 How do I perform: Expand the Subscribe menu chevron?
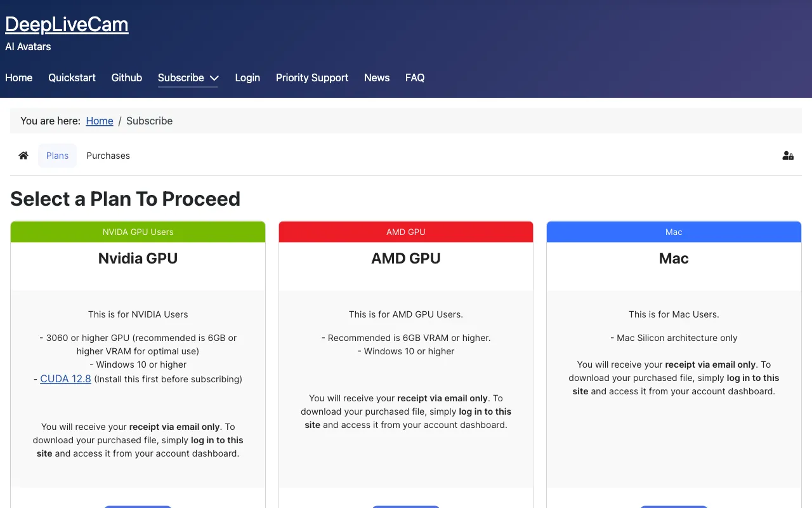coord(214,78)
